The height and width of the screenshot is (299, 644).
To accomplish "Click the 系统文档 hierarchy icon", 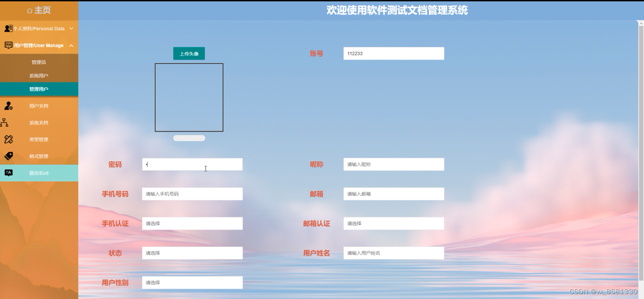I will click(4, 123).
